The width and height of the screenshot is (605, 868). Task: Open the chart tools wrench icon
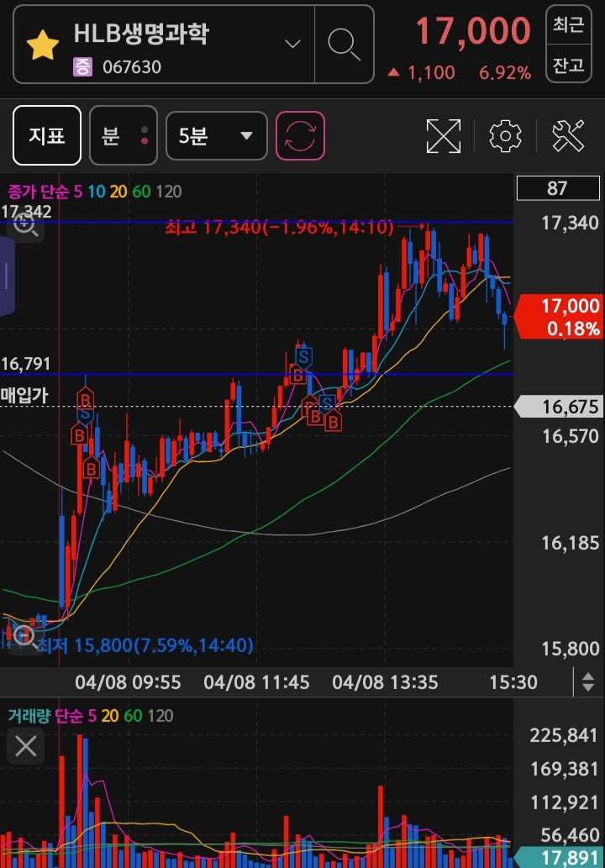click(x=569, y=135)
